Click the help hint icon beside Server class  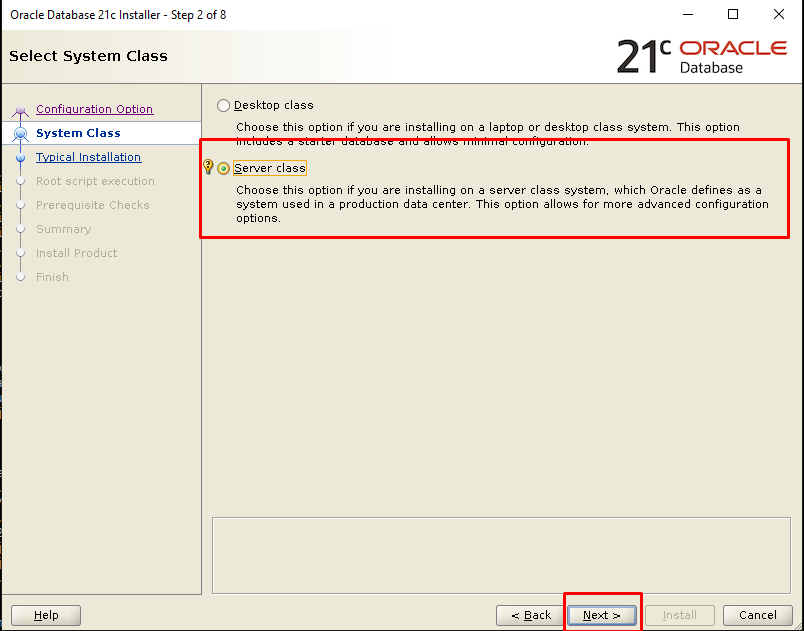[208, 166]
